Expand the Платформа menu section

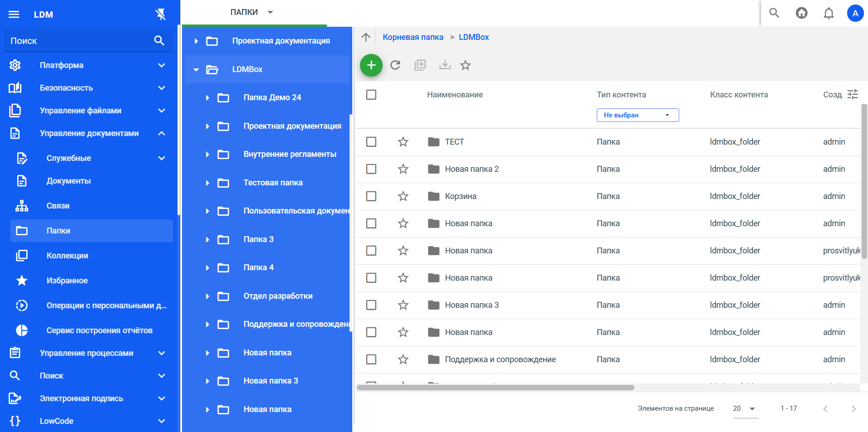(x=162, y=65)
